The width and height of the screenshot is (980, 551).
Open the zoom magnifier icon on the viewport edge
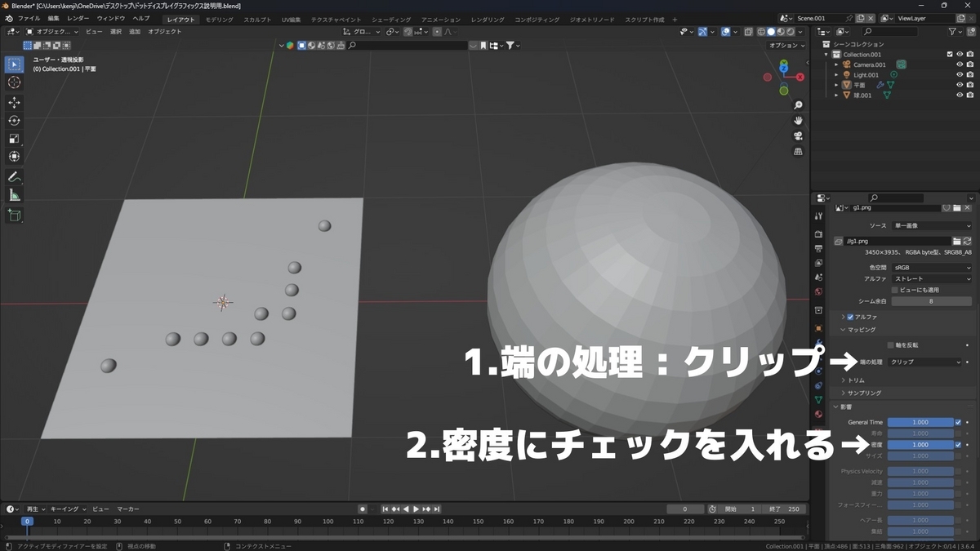pos(798,104)
